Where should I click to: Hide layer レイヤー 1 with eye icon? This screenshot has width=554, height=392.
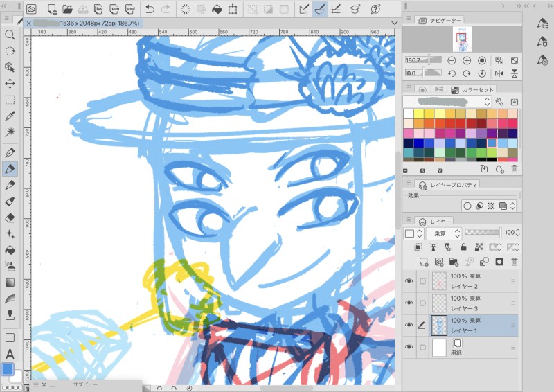coord(409,325)
